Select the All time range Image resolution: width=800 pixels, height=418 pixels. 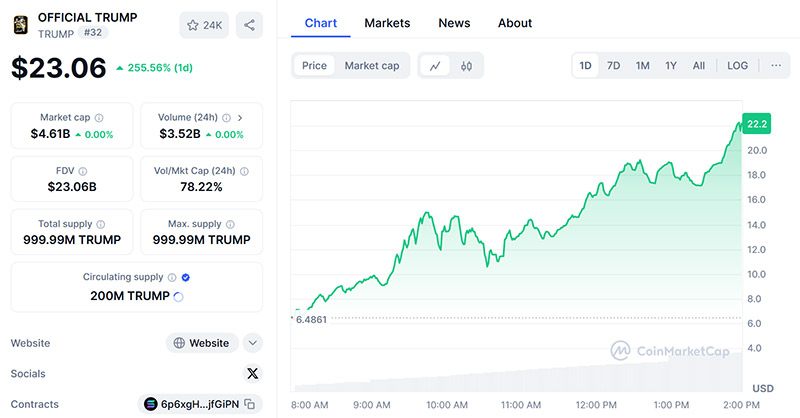[x=698, y=66]
